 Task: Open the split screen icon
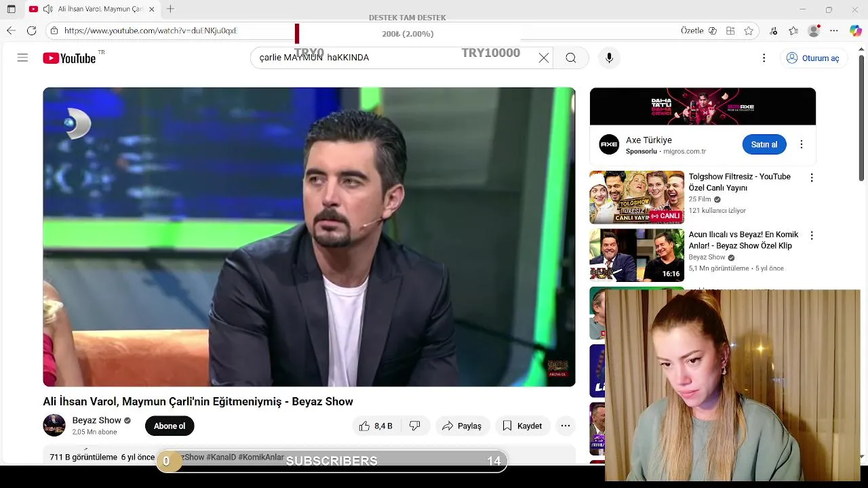[x=730, y=30]
